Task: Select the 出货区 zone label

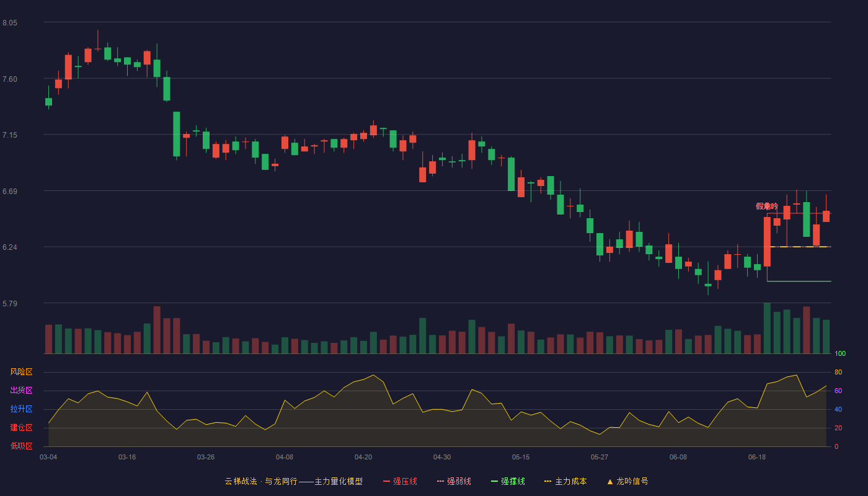Action: coord(21,391)
